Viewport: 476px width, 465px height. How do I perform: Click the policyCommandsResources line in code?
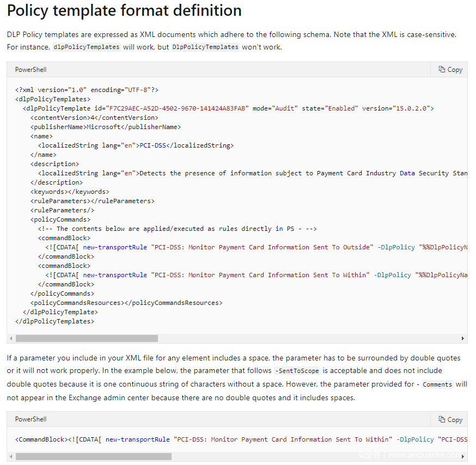click(x=126, y=303)
